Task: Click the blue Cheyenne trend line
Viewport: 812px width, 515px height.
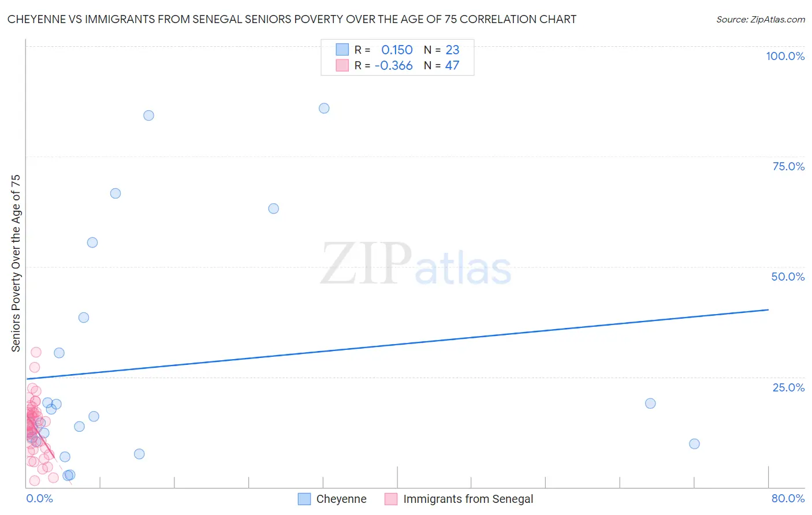Action: click(404, 342)
